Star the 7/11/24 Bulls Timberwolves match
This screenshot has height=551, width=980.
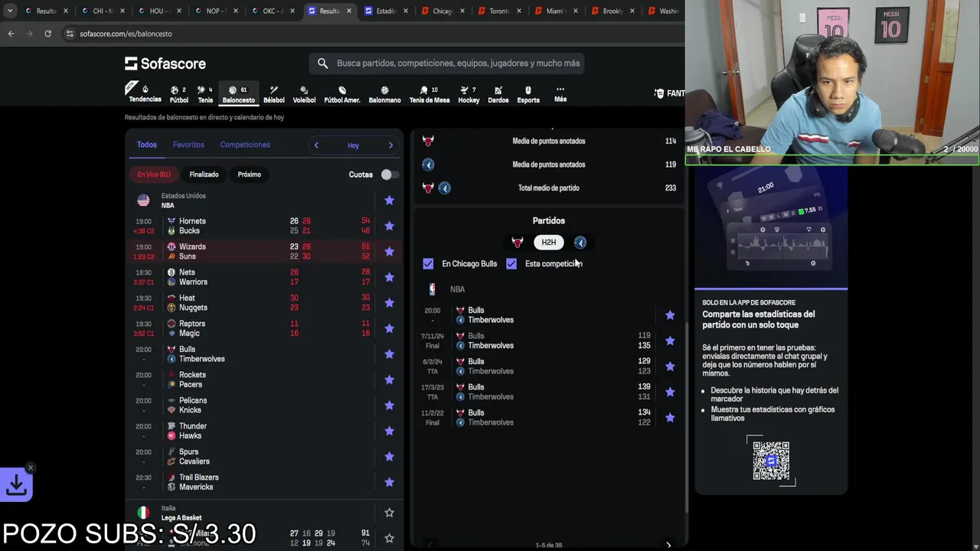[670, 341]
